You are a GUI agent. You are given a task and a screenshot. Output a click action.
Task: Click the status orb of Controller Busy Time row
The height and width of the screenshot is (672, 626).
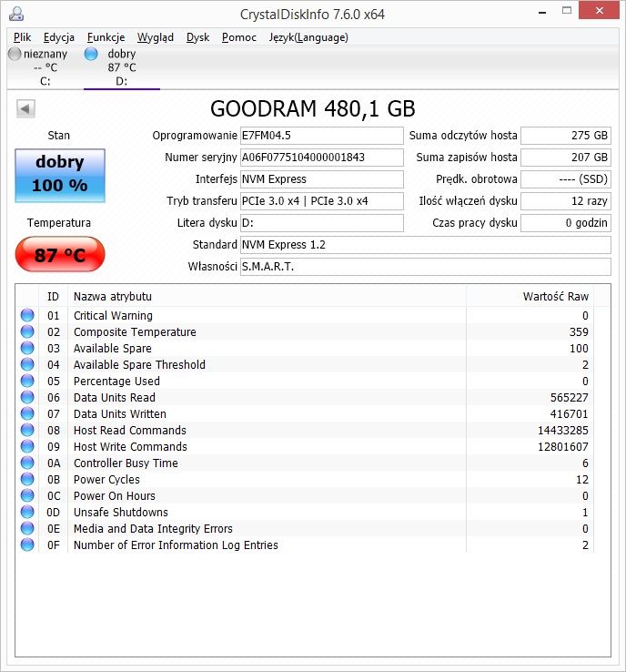pos(27,463)
